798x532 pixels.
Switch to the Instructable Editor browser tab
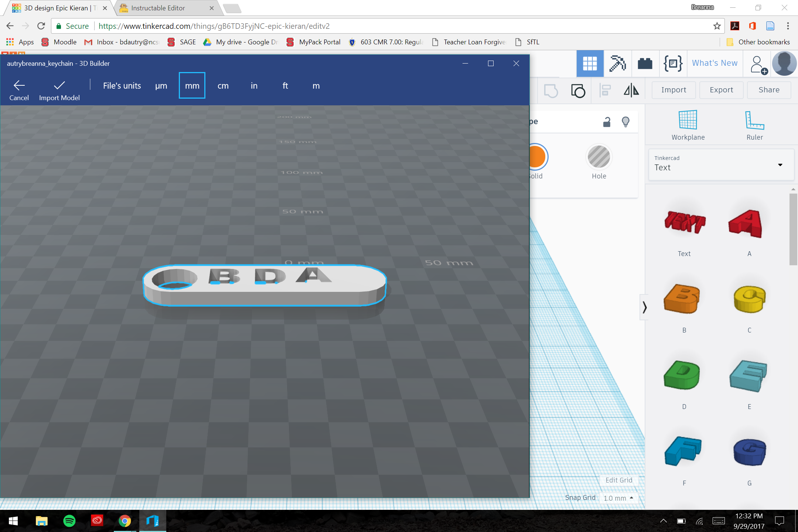coord(159,8)
